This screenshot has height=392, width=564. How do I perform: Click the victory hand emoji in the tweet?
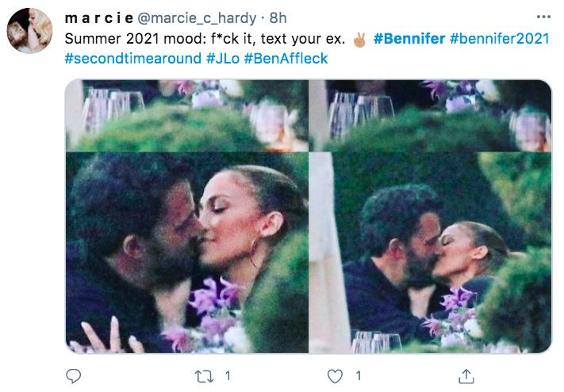pos(359,38)
